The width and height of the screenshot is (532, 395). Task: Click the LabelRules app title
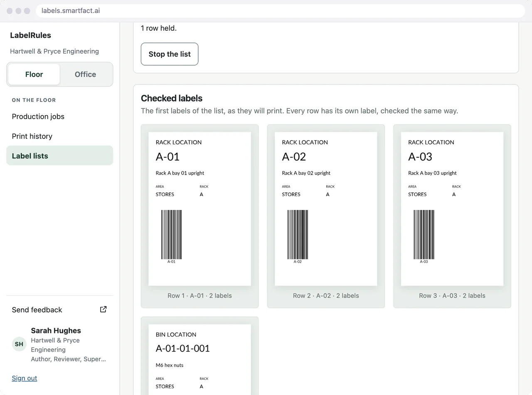pyautogui.click(x=31, y=35)
